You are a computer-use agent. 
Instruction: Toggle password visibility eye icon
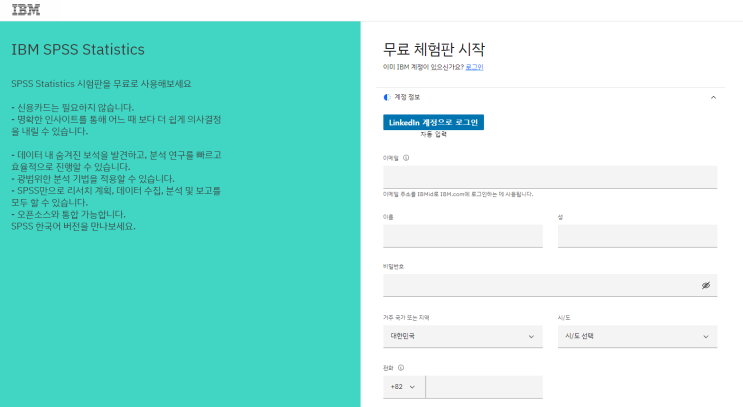706,285
